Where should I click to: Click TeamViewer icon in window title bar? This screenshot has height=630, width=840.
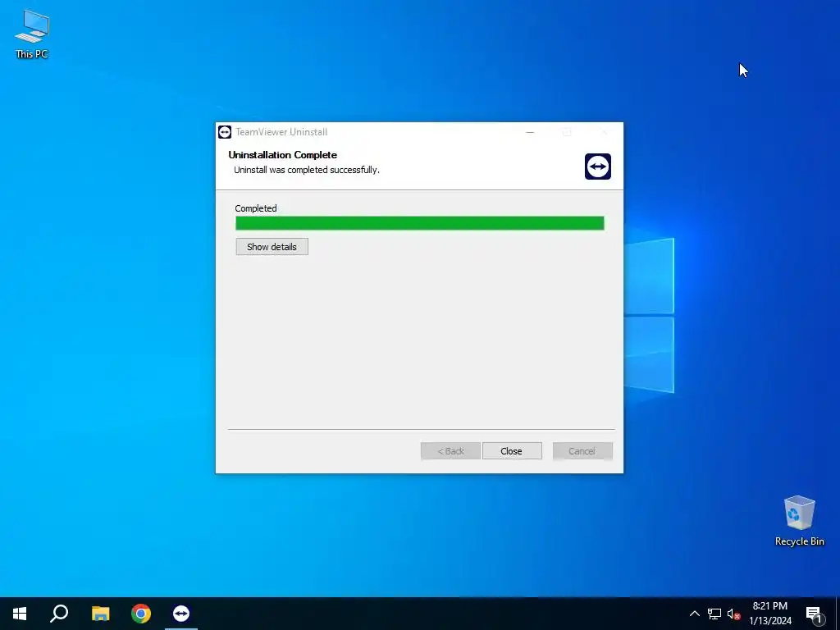coord(225,132)
